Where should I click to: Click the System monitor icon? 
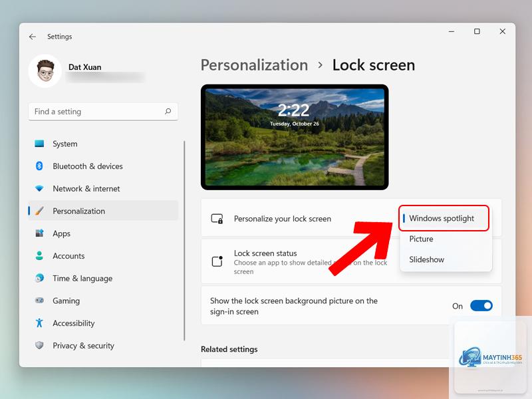[x=39, y=144]
